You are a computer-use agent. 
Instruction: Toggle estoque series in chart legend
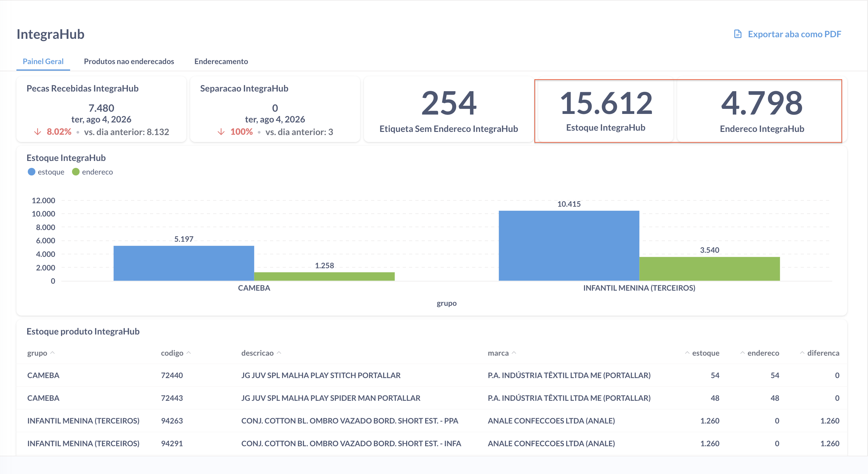(x=46, y=172)
